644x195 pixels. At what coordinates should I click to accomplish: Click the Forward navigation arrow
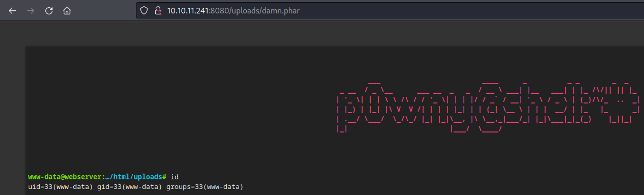pyautogui.click(x=31, y=11)
